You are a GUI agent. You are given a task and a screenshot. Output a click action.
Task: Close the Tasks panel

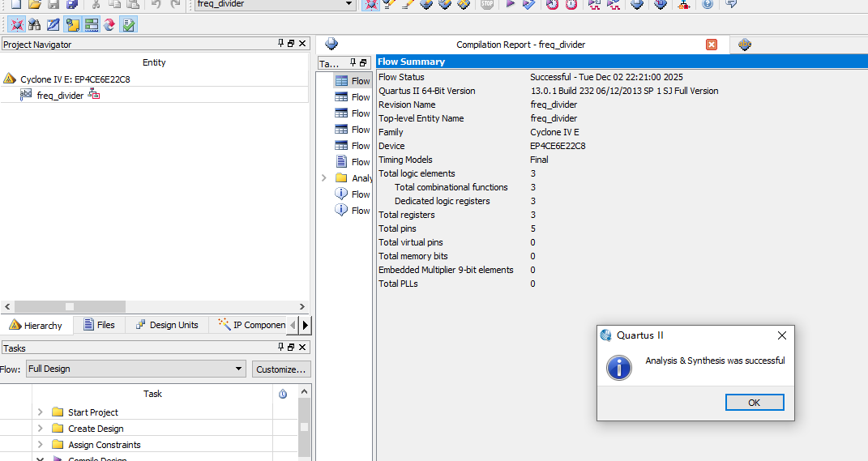[302, 347]
